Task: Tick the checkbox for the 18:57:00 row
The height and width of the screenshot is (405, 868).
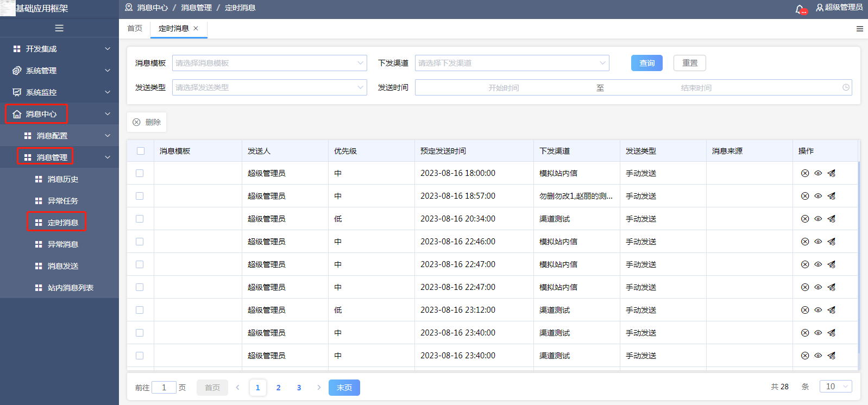Action: [140, 196]
